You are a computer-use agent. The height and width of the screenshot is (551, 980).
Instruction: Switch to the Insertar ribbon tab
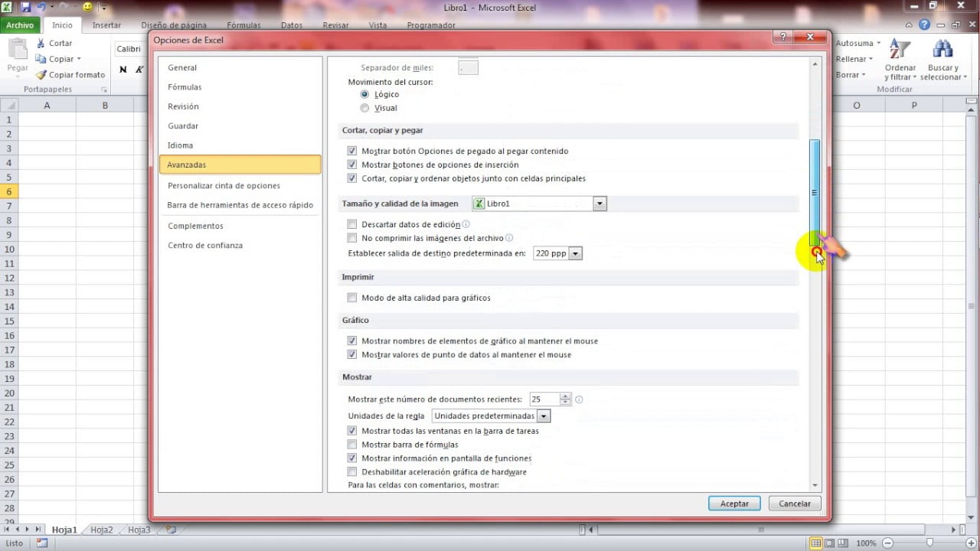coord(106,25)
